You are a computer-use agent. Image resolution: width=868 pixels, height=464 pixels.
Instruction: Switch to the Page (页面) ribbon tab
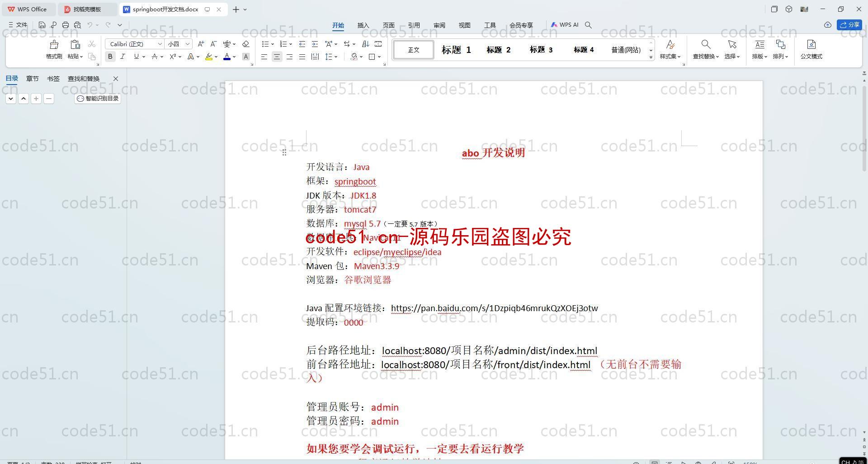click(x=389, y=25)
